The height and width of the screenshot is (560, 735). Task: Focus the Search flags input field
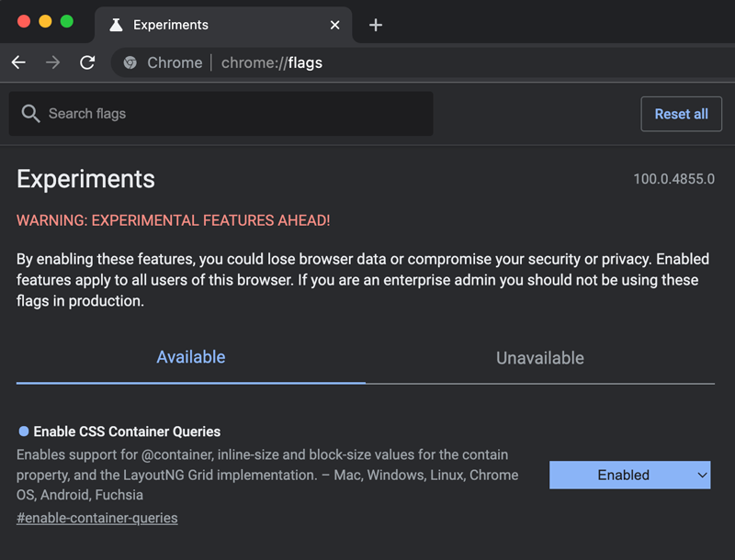230,114
